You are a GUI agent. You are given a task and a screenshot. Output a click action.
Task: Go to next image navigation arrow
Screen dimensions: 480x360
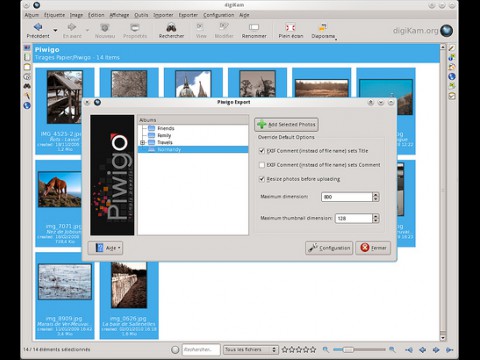pyautogui.click(x=436, y=350)
